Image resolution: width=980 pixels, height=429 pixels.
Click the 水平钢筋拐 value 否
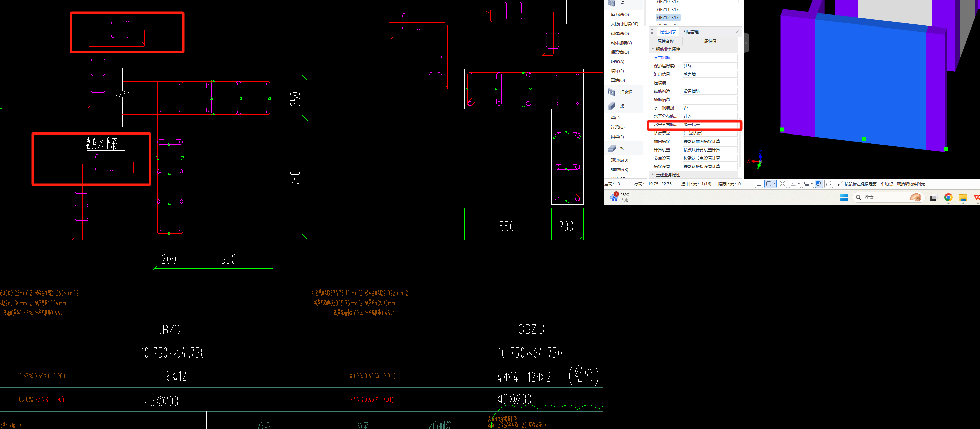pyautogui.click(x=710, y=108)
